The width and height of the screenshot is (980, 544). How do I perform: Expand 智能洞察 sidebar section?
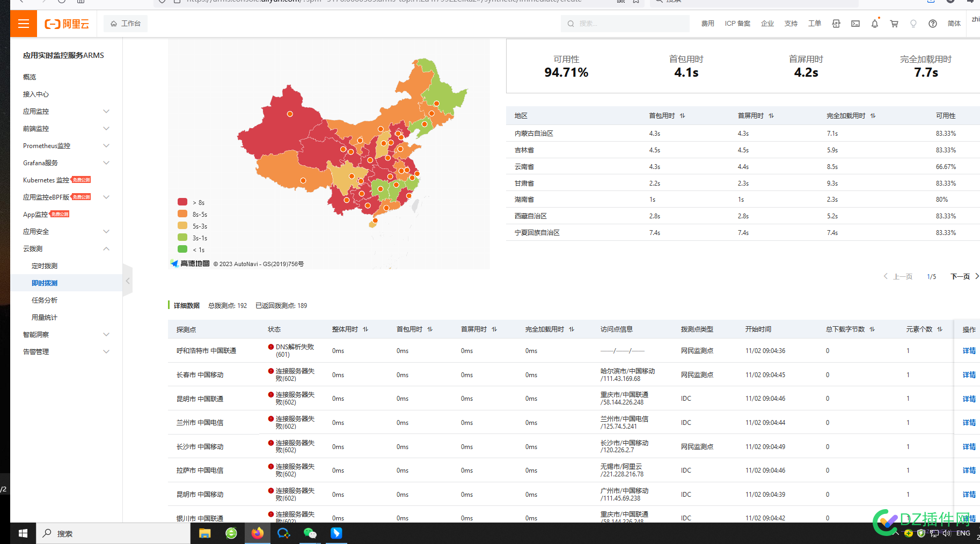click(67, 334)
